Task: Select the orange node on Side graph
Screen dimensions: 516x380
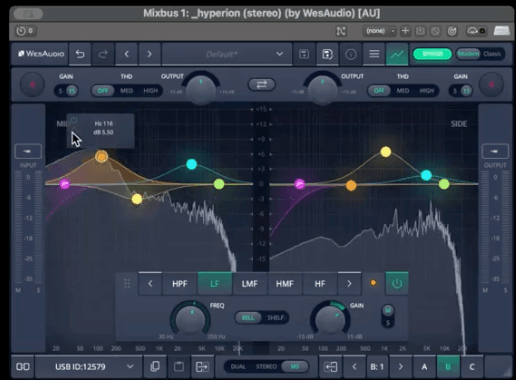Action: [351, 186]
